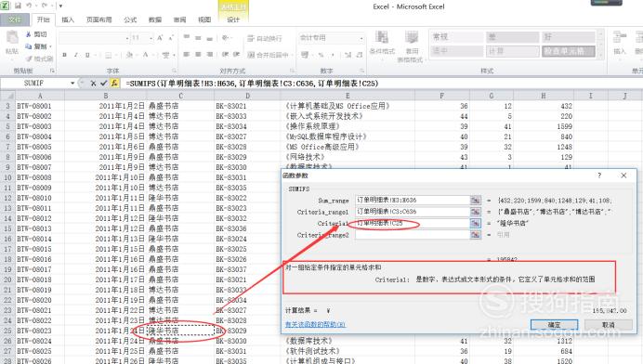Click the accounting currency format icon
The width and height of the screenshot is (643, 364).
point(305,54)
